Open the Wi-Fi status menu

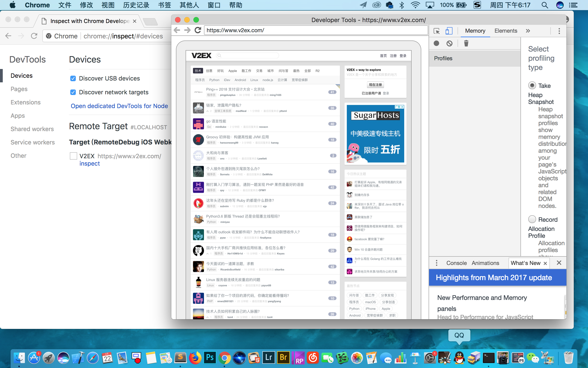pyautogui.click(x=415, y=5)
